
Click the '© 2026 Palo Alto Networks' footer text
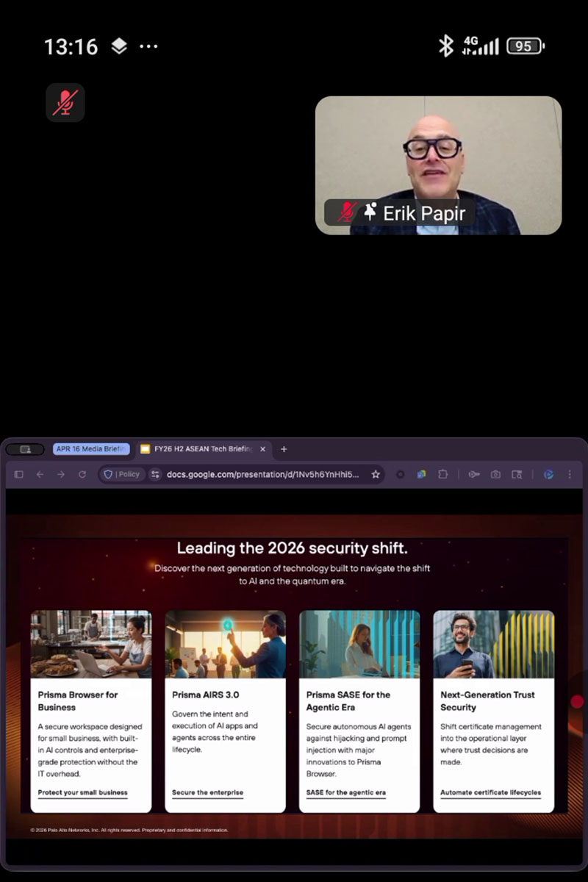(x=129, y=830)
